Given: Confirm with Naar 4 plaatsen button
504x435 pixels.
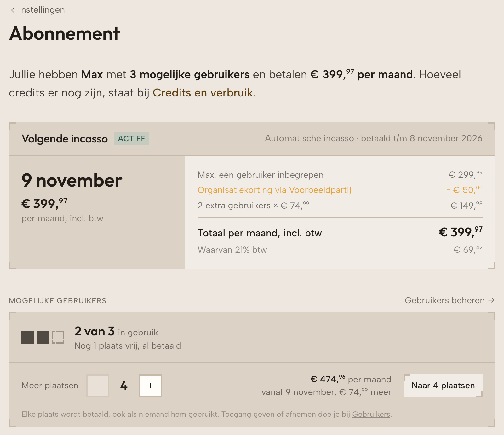Looking at the screenshot, I should pyautogui.click(x=443, y=386).
